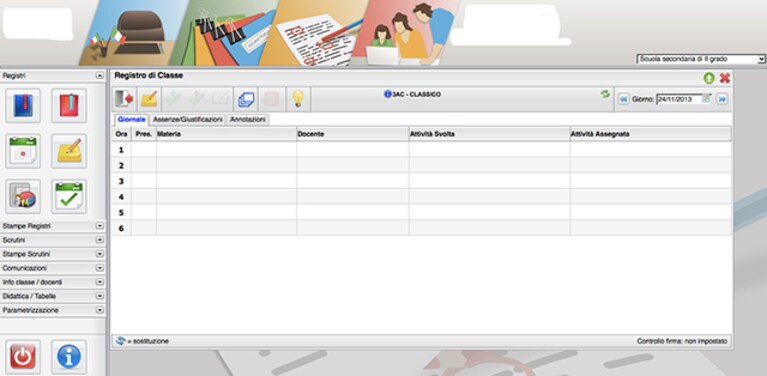Click the Attività Assegnata column header

pyautogui.click(x=651, y=134)
